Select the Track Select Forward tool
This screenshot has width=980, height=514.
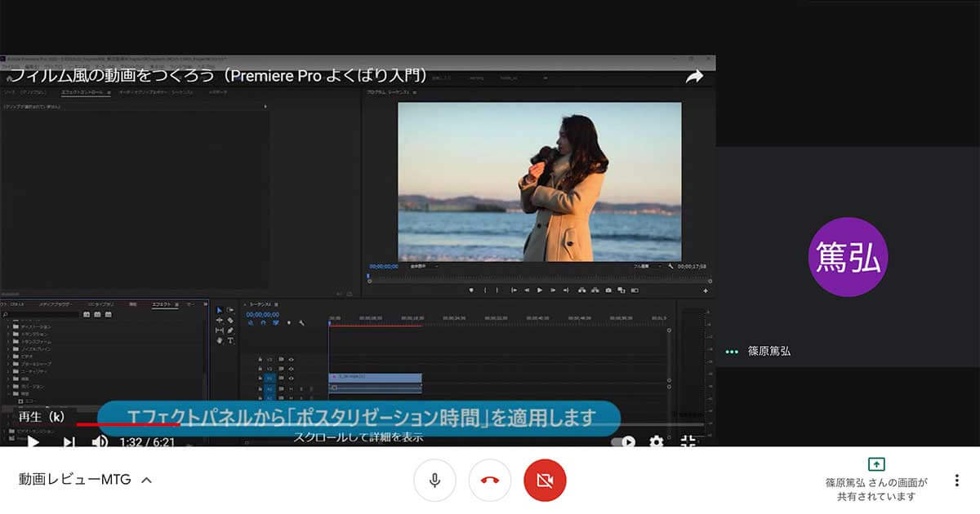(230, 310)
